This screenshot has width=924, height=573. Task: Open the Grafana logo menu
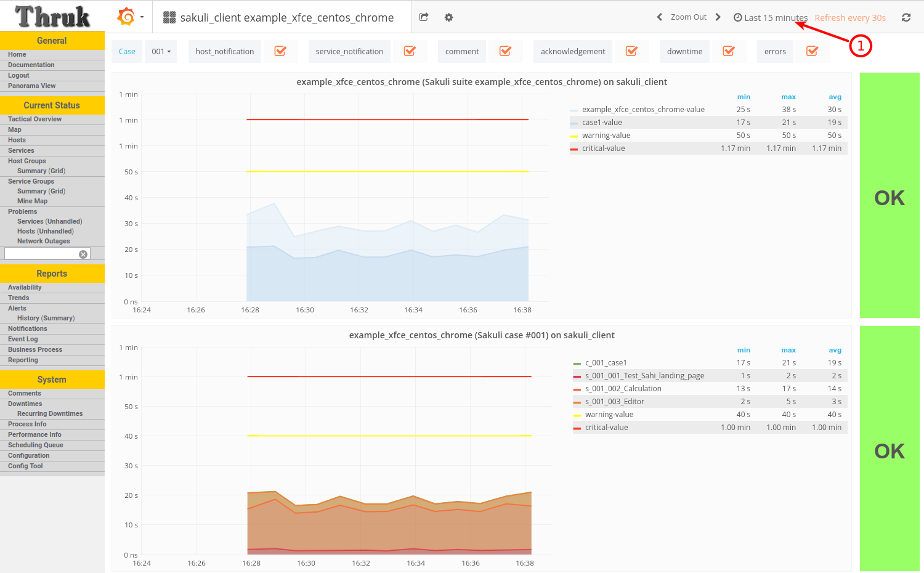[x=129, y=17]
